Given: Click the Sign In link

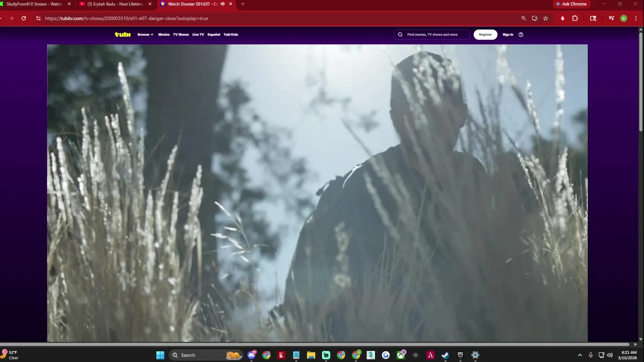Looking at the screenshot, I should [x=508, y=35].
